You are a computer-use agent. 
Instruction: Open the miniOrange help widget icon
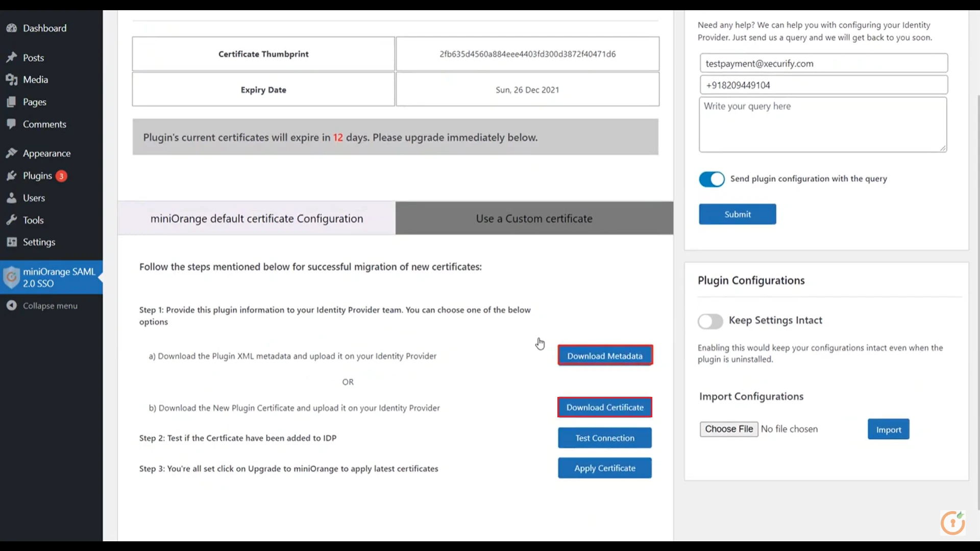tap(953, 522)
